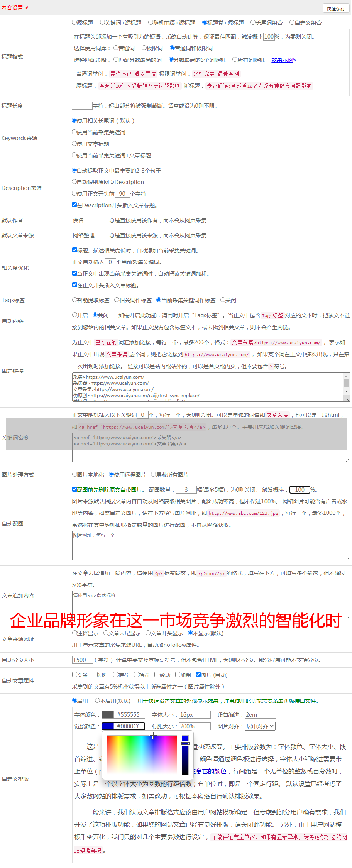Image resolution: width=352 pixels, height=868 pixels.
Task: Select 不启用(默认) for 自定义排版
Action: point(97,700)
